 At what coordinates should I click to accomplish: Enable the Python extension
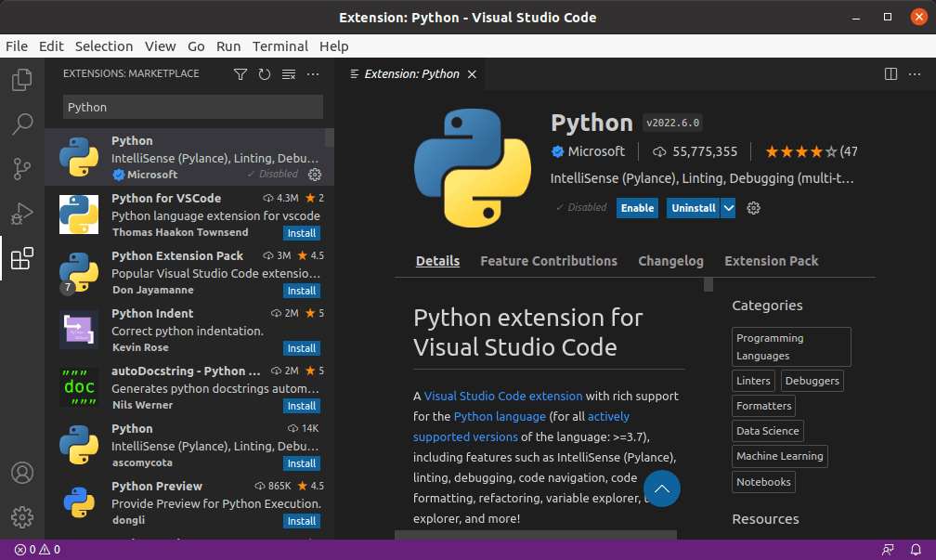point(637,208)
